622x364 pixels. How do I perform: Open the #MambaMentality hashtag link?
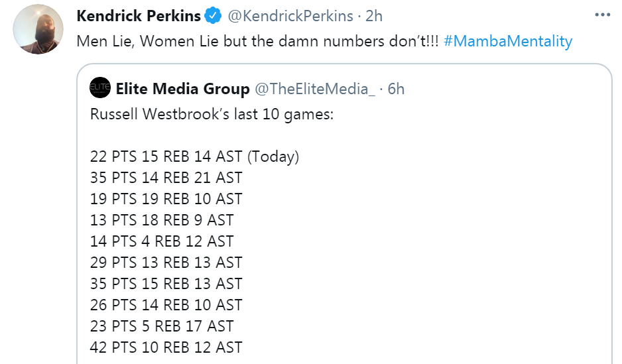pyautogui.click(x=508, y=41)
